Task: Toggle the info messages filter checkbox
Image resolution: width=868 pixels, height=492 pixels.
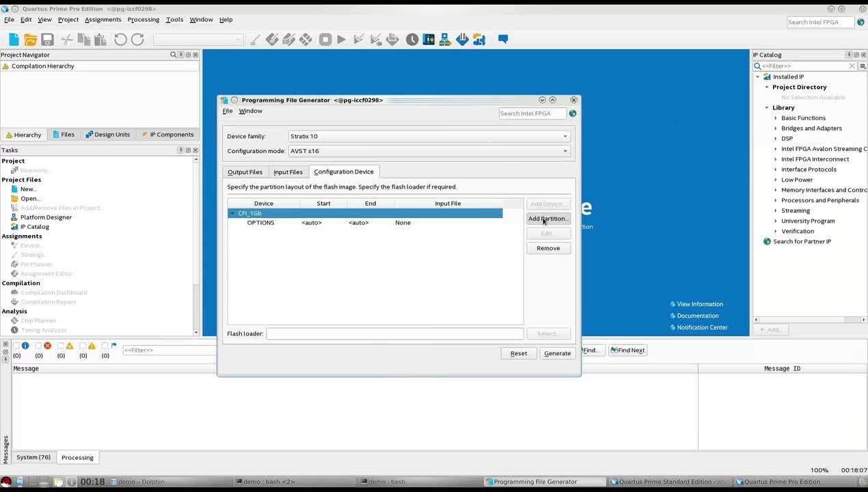Action: [x=17, y=346]
